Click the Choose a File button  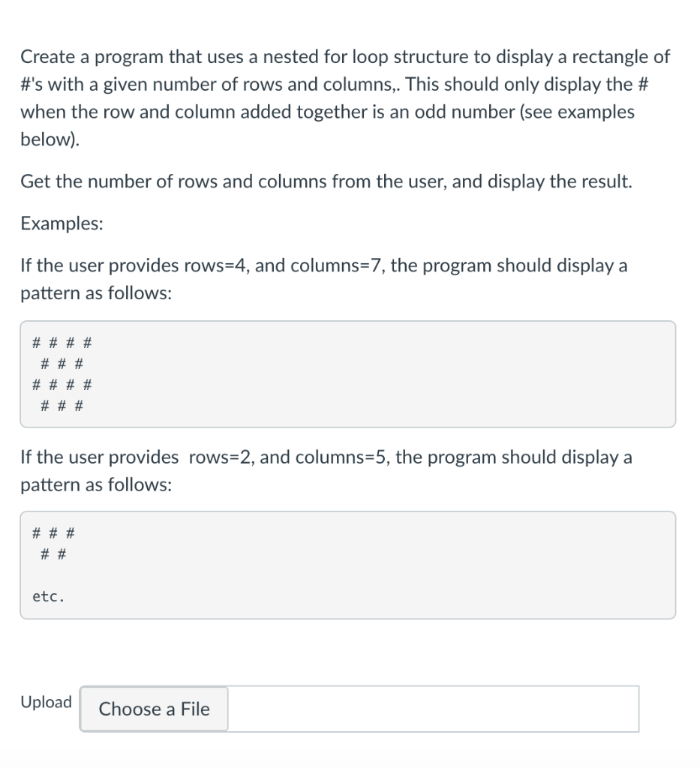[153, 709]
